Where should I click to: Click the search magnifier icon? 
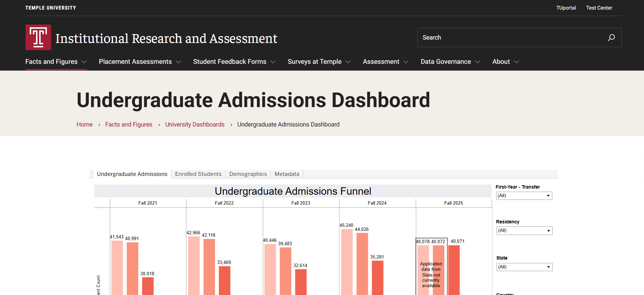[x=611, y=38]
